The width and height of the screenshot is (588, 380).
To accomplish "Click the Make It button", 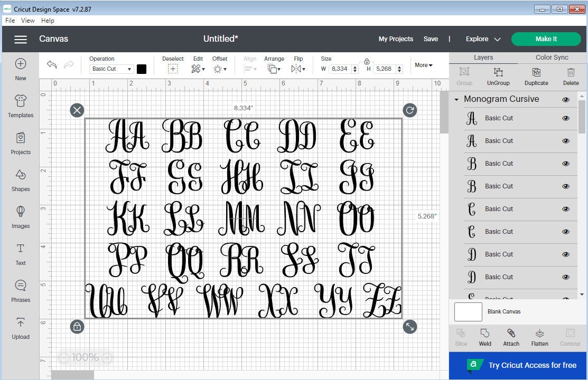I will click(546, 39).
